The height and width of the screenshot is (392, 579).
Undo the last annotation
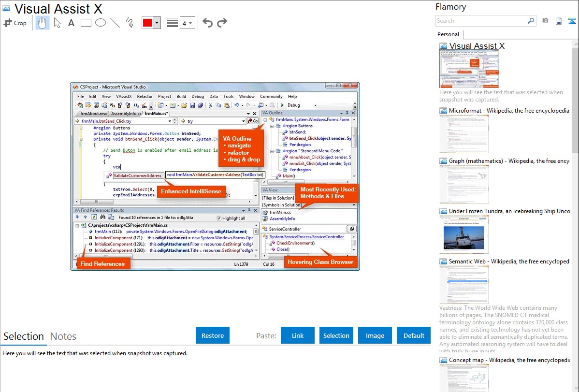tap(207, 23)
